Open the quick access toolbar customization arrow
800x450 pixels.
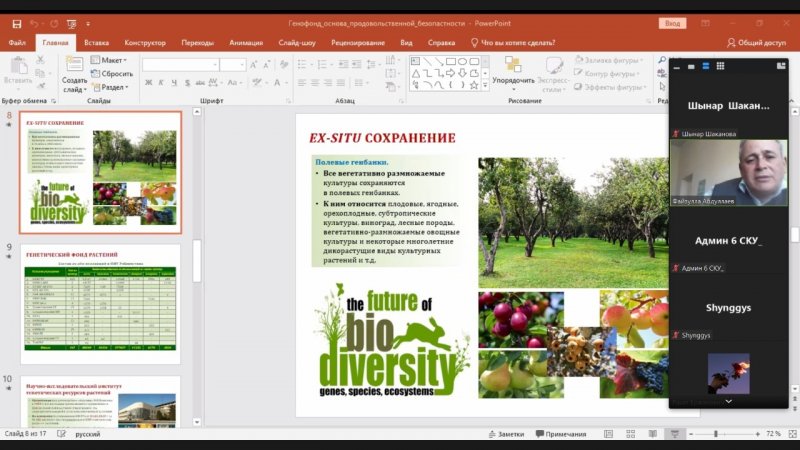pyautogui.click(x=88, y=24)
